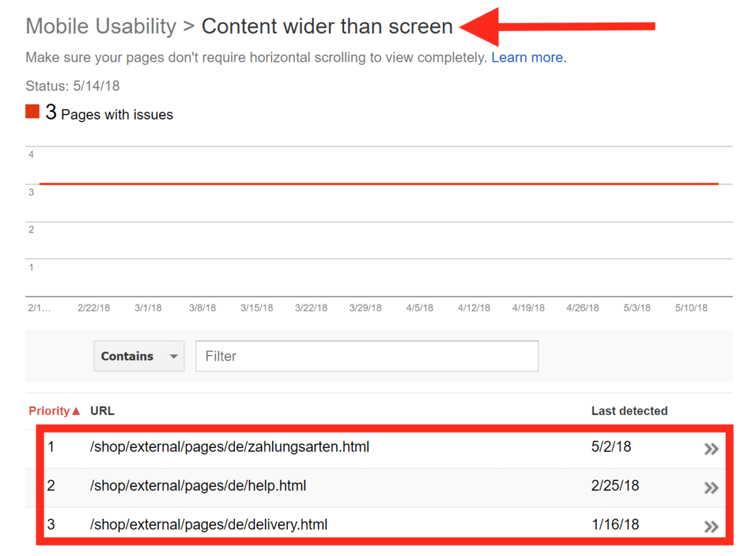Click the 4/5/18 chart axis date
756x556 pixels.
pos(420,308)
